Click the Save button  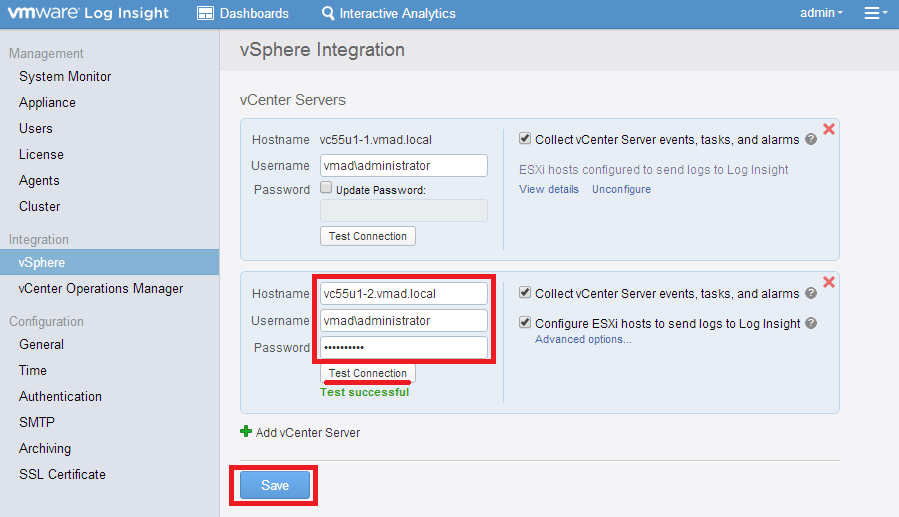pos(275,485)
